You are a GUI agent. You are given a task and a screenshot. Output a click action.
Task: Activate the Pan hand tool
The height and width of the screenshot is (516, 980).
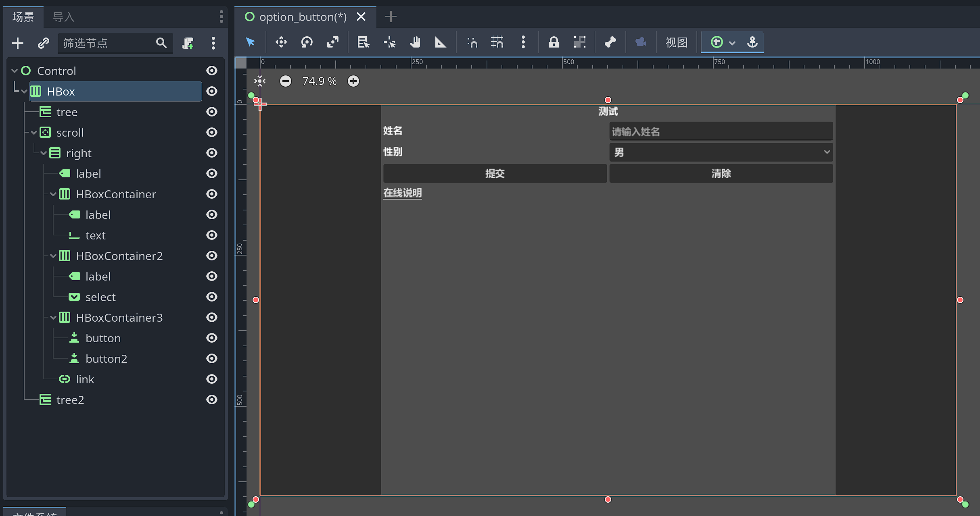[x=415, y=42]
